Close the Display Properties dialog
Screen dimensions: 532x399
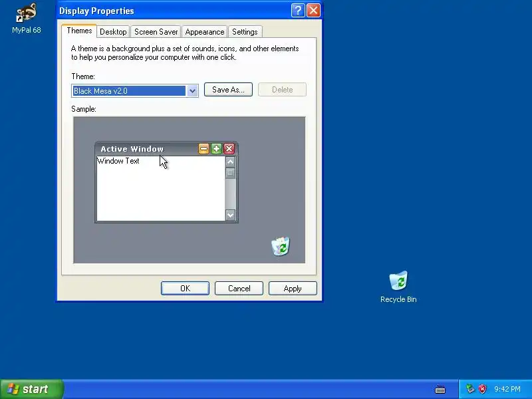click(x=313, y=11)
